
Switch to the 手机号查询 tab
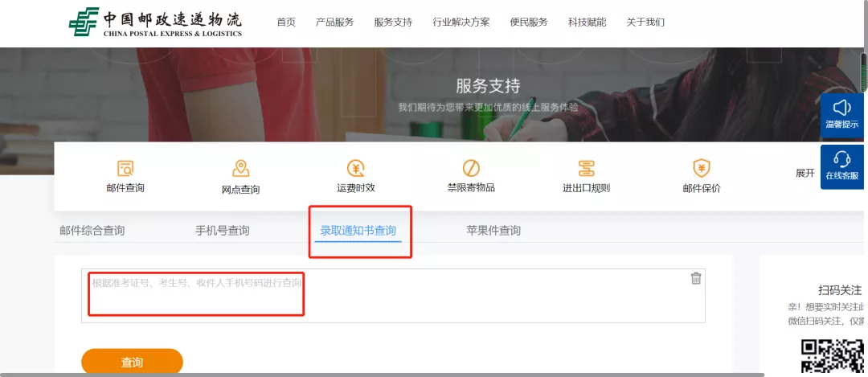tap(223, 231)
